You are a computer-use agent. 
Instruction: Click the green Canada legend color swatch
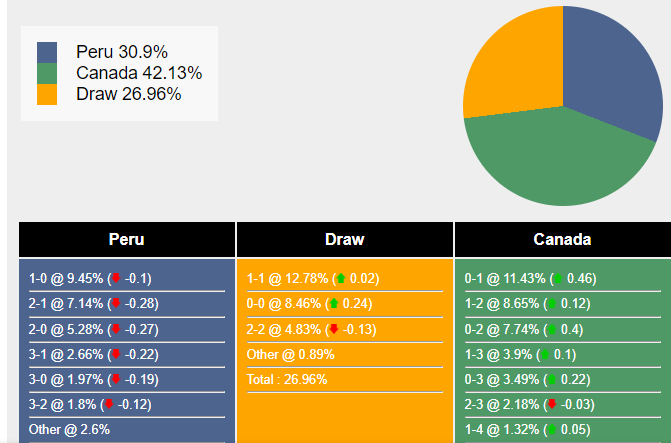pos(47,73)
